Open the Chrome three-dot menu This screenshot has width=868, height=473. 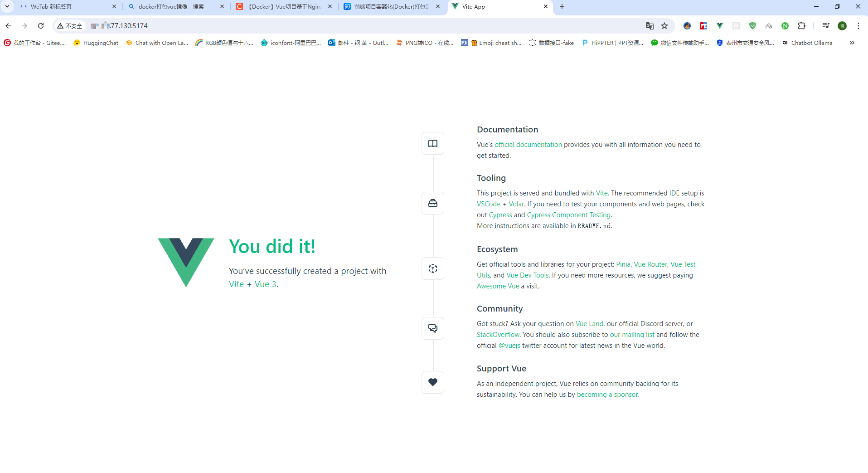point(858,26)
